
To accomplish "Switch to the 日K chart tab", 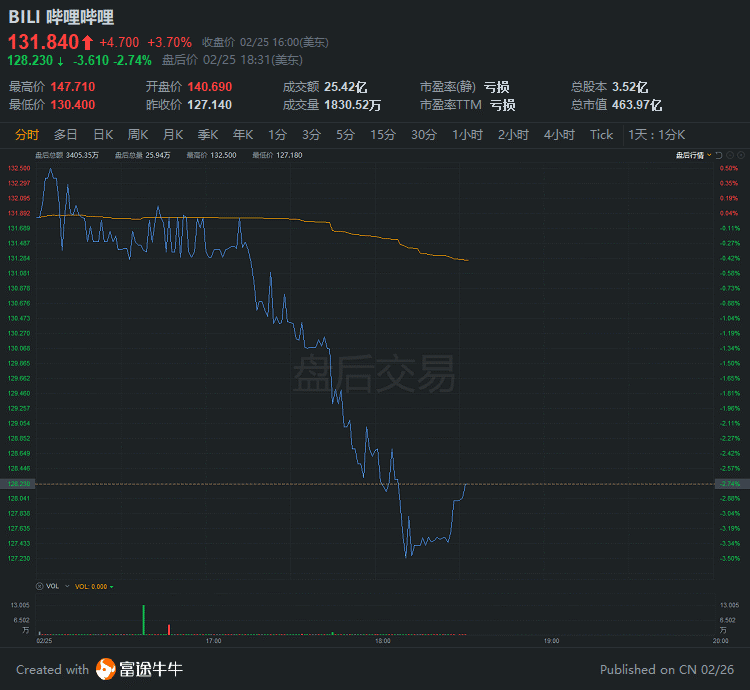I will 103,135.
